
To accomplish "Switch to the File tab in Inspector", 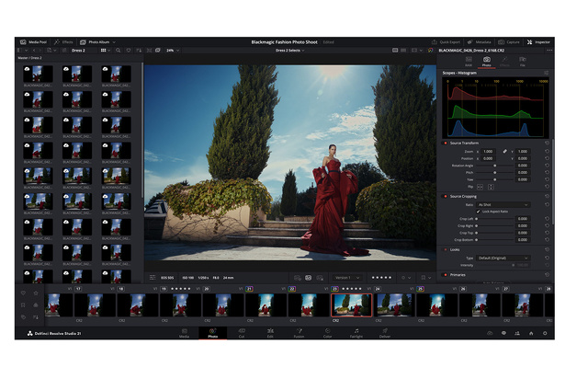I will 523,62.
